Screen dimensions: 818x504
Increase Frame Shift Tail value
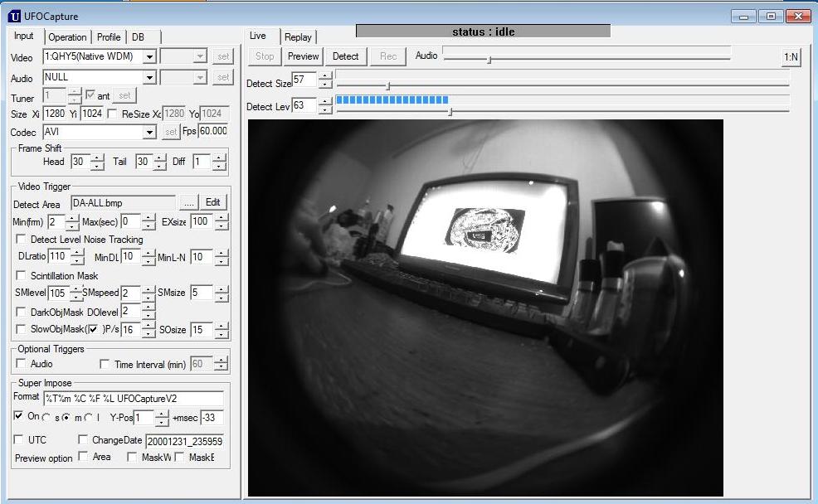(160, 158)
